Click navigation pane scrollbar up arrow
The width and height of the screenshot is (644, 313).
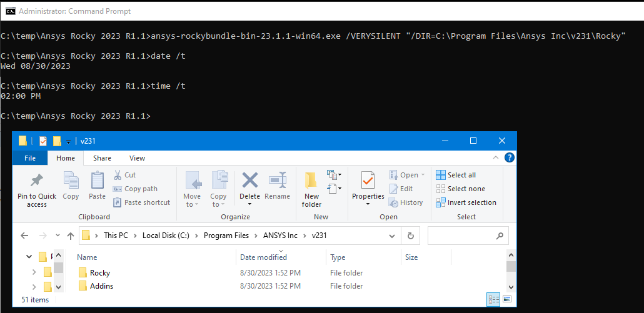[x=58, y=255]
